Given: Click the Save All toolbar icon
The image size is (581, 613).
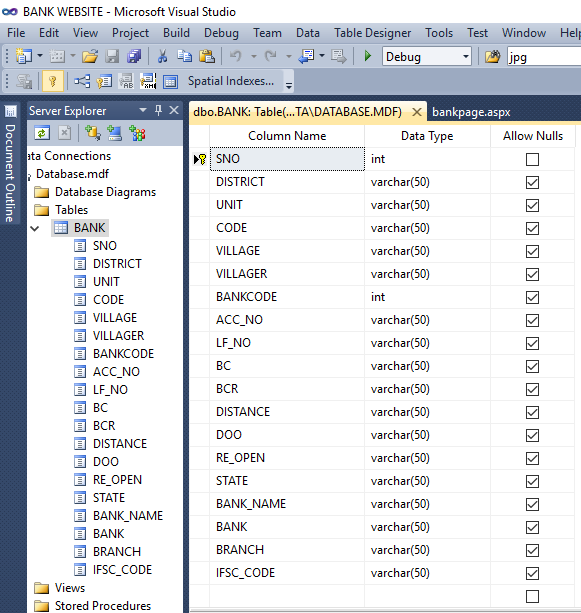Looking at the screenshot, I should pos(134,57).
